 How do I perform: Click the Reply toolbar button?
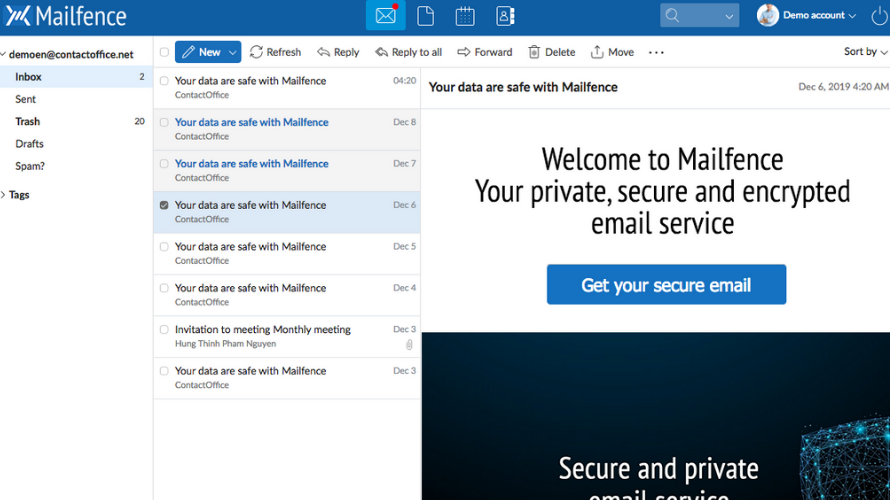(x=338, y=52)
